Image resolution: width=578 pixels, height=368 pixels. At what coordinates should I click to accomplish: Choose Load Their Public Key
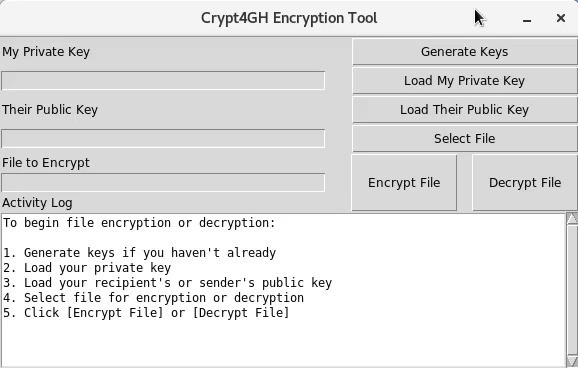[x=464, y=110]
